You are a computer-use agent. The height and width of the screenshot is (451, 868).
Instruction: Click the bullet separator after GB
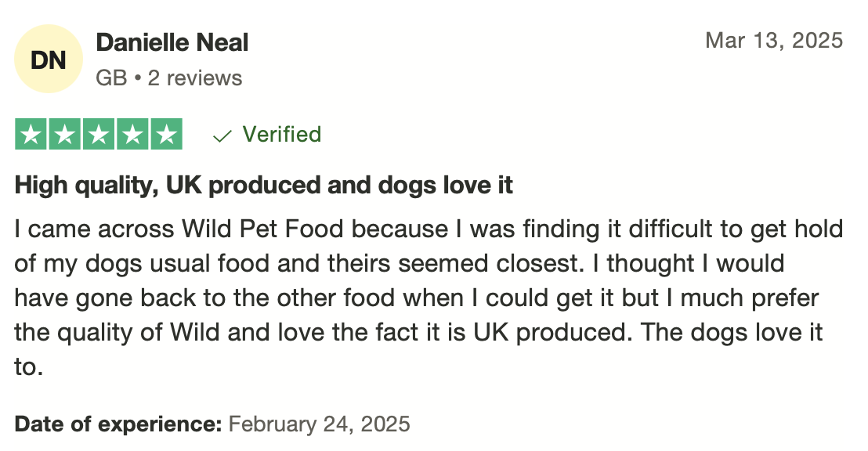[x=138, y=78]
